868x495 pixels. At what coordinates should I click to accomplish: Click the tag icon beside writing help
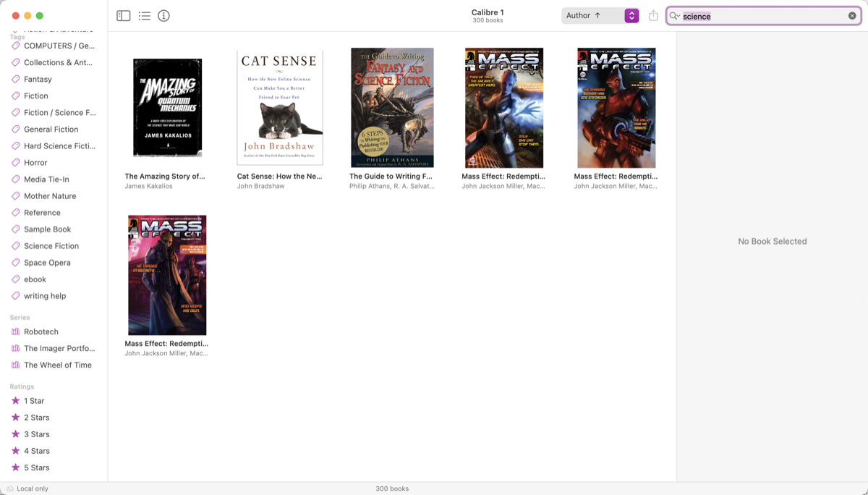[16, 295]
